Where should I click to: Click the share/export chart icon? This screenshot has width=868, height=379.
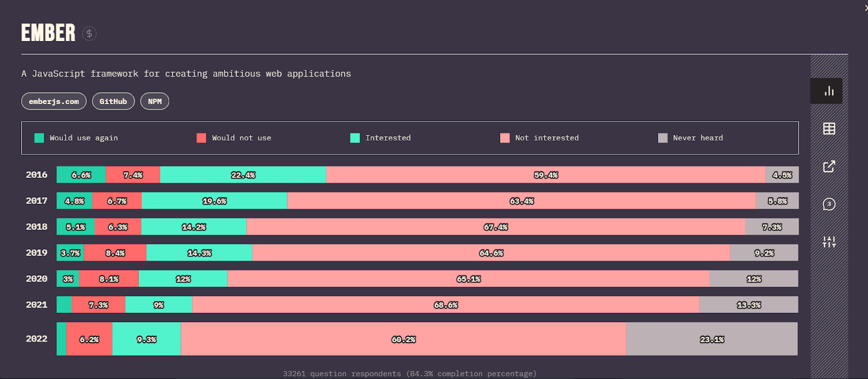click(828, 166)
